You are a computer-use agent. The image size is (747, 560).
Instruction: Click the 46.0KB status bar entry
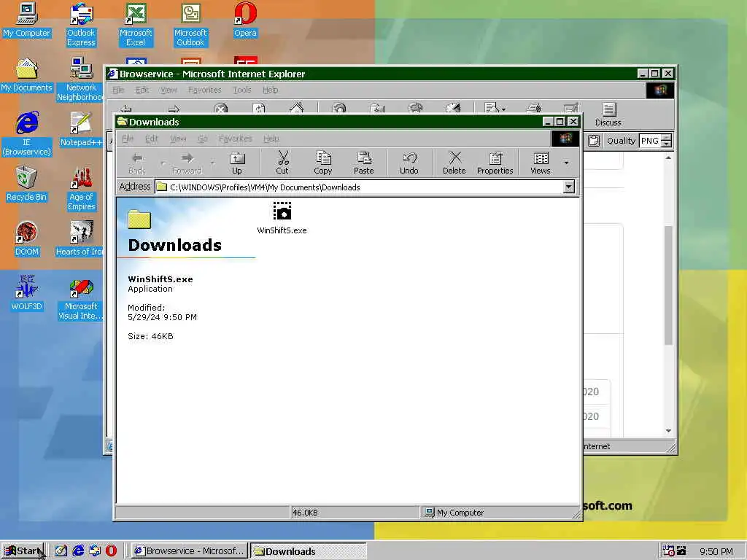coord(355,513)
